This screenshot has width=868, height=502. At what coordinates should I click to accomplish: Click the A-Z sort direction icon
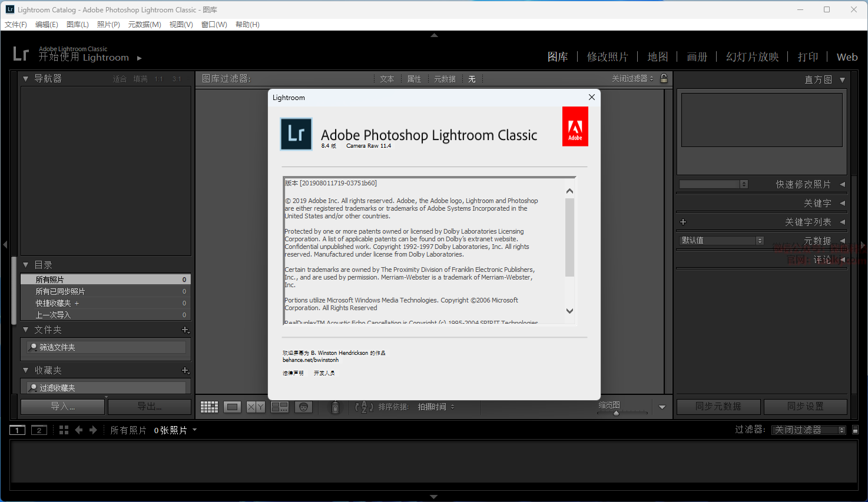[x=364, y=407]
